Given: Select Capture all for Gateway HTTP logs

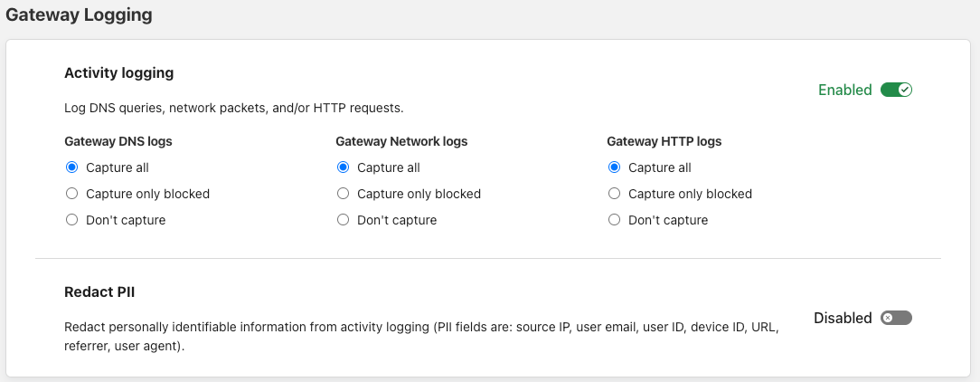Looking at the screenshot, I should point(615,167).
